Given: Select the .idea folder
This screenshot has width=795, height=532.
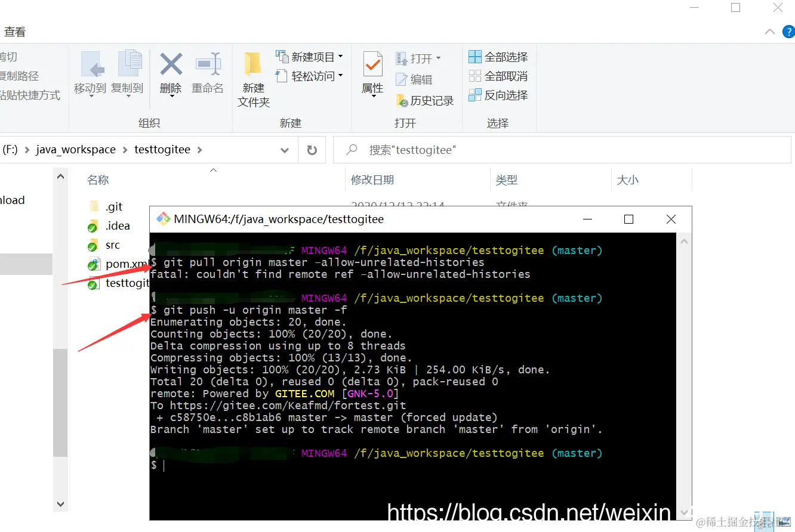Looking at the screenshot, I should coord(118,225).
